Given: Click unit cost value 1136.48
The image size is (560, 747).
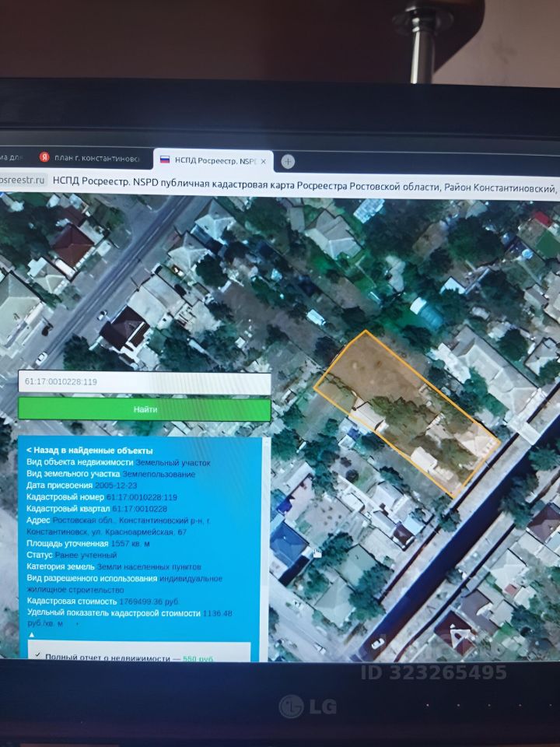Looking at the screenshot, I should coord(217,613).
